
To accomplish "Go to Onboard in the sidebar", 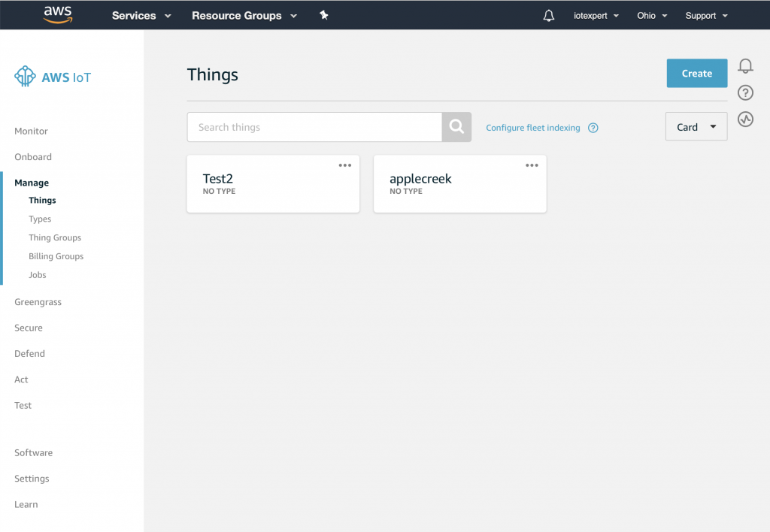I will [x=33, y=157].
